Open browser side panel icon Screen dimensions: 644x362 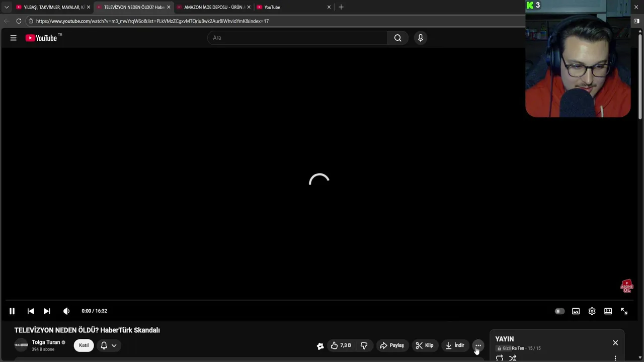pyautogui.click(x=636, y=21)
